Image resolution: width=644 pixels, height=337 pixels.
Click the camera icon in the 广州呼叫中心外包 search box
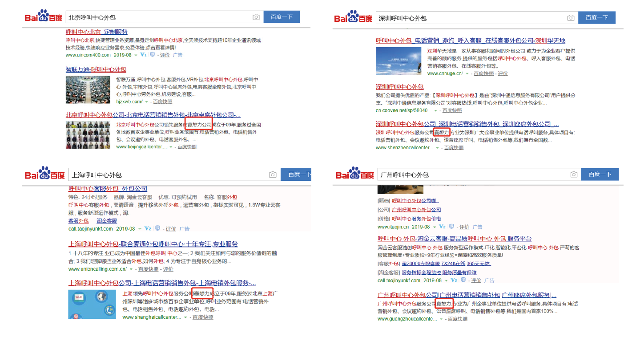[x=574, y=174]
